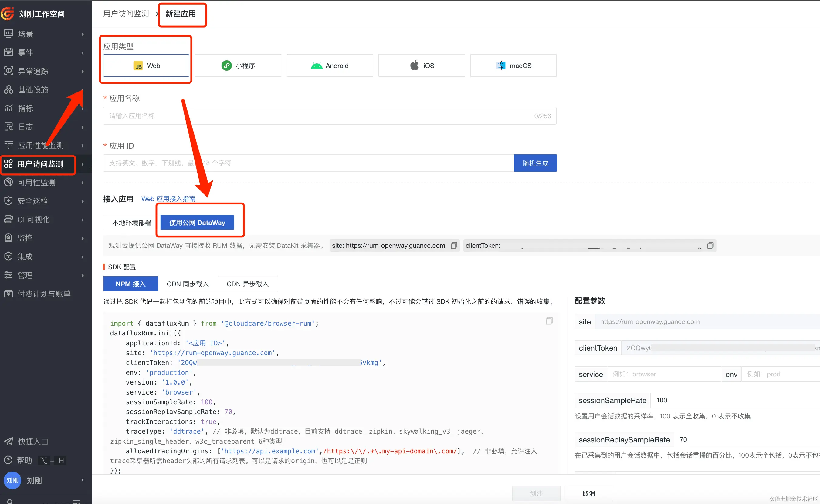
Task: Choose the Android application type
Action: click(330, 66)
